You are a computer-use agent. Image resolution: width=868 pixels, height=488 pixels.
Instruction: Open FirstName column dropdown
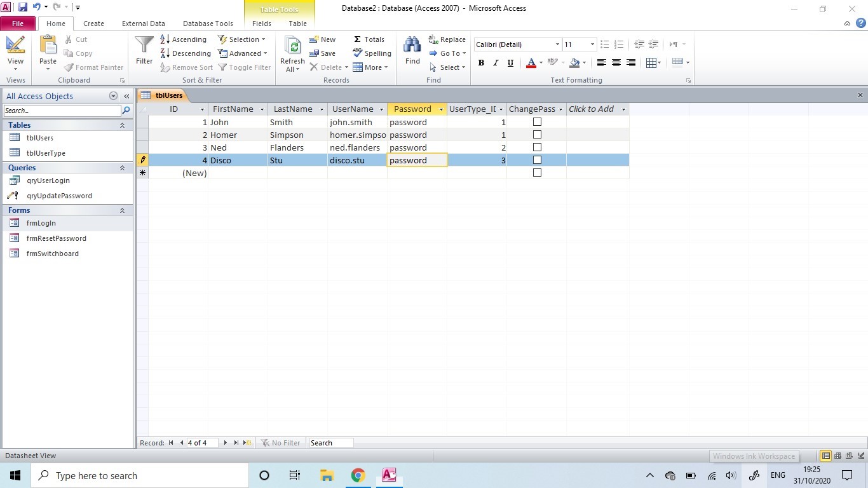click(x=262, y=109)
